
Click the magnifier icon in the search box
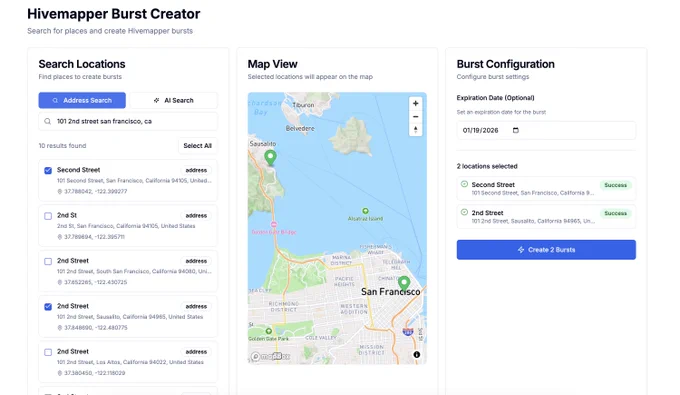48,121
